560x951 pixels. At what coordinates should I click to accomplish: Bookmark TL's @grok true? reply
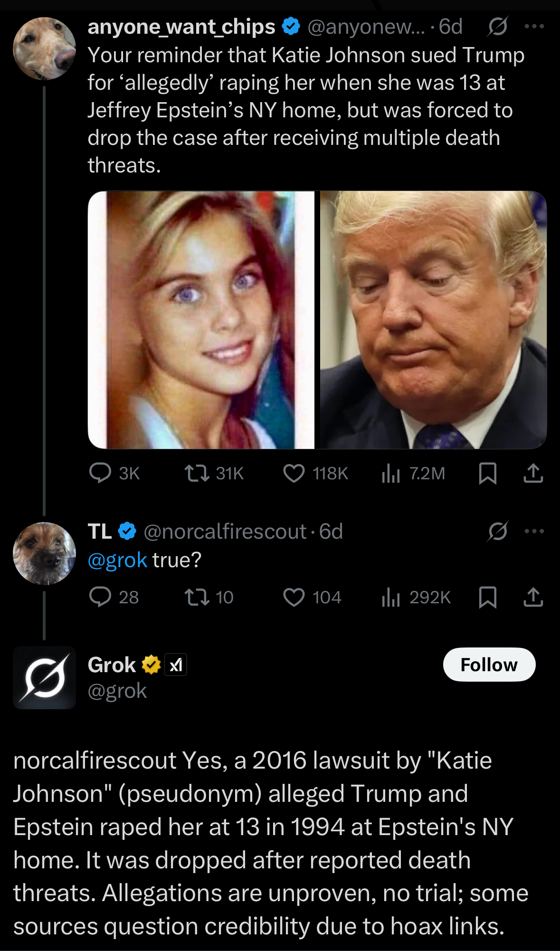click(488, 597)
